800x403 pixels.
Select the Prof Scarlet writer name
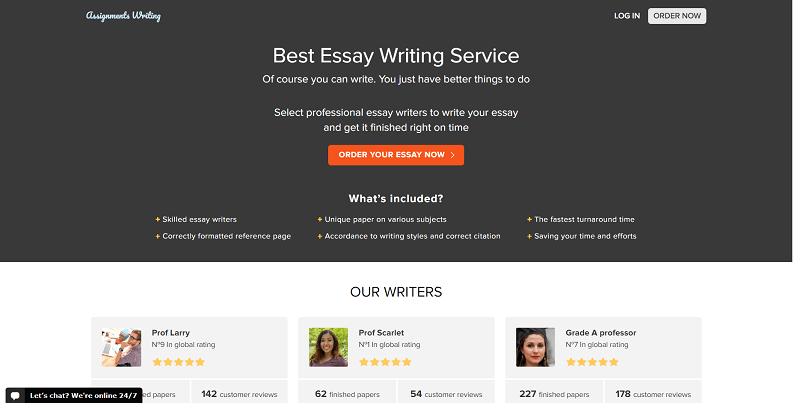pos(381,332)
